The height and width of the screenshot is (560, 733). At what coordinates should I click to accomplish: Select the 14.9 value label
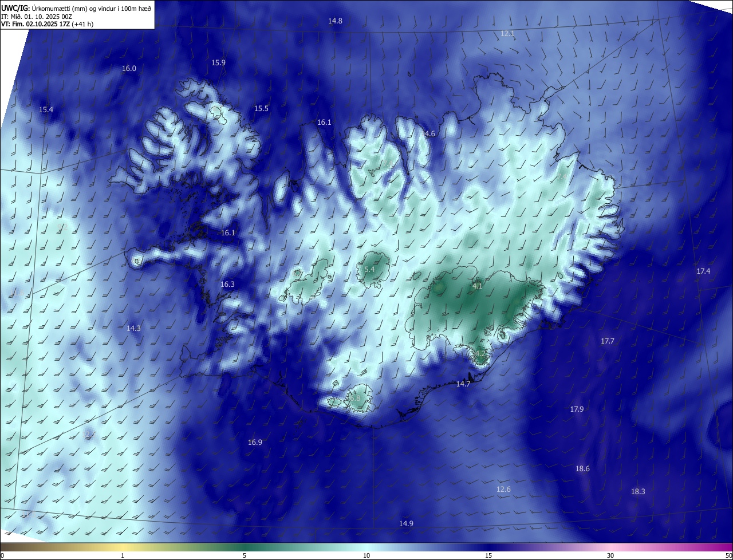(406, 524)
